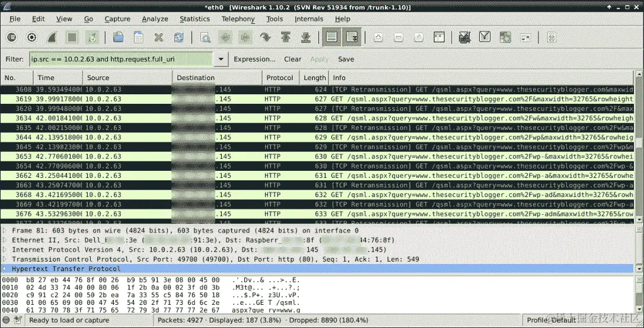Open the View menu
Image resolution: width=644 pixels, height=328 pixels.
tap(64, 19)
